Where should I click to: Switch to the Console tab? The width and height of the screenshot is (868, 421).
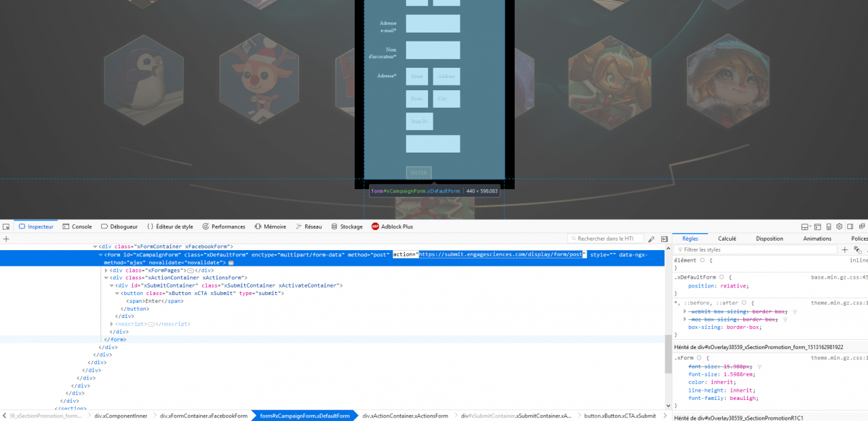pyautogui.click(x=77, y=226)
